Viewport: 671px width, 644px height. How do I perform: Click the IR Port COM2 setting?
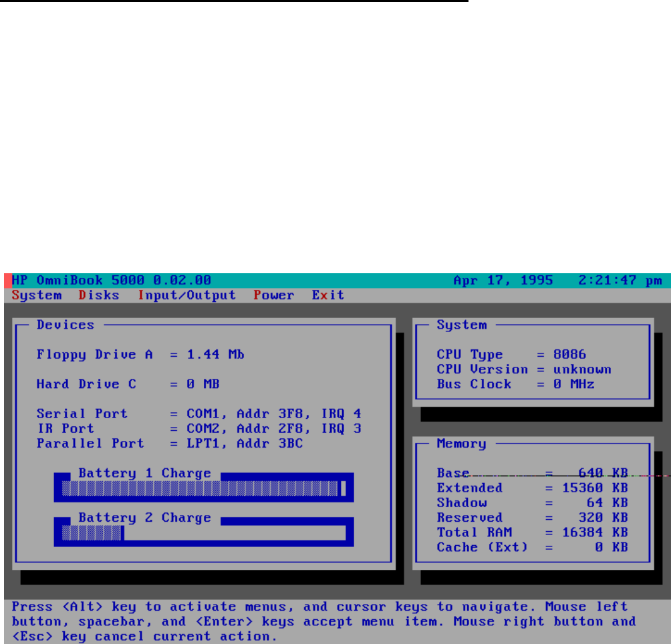click(273, 429)
